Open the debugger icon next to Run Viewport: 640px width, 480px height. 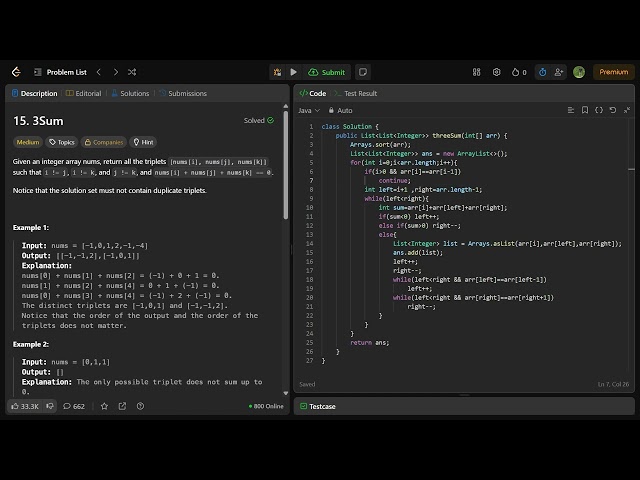[278, 72]
